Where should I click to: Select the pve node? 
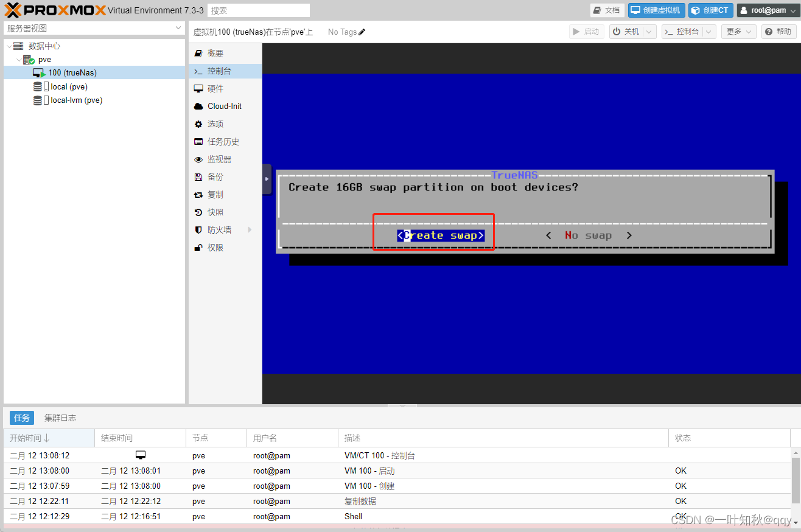coord(44,60)
